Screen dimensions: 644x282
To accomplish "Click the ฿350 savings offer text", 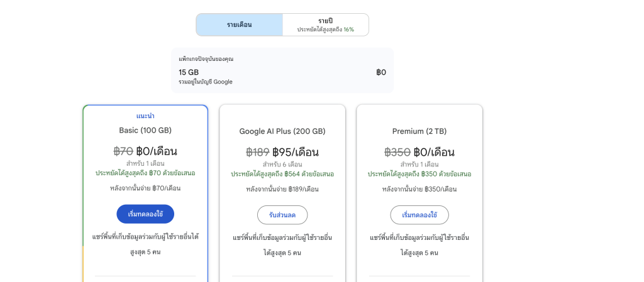I will [419, 174].
